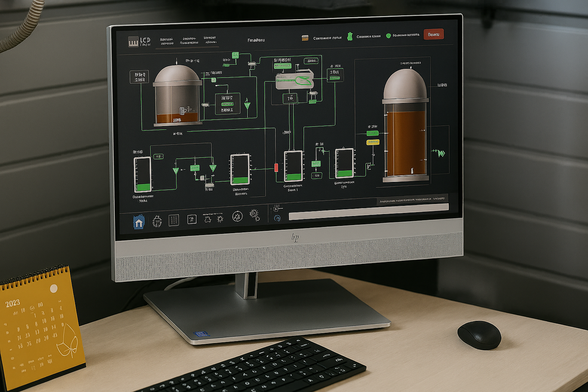588x392 pixels.
Task: Click the green figure status icon in header
Action: point(349,37)
